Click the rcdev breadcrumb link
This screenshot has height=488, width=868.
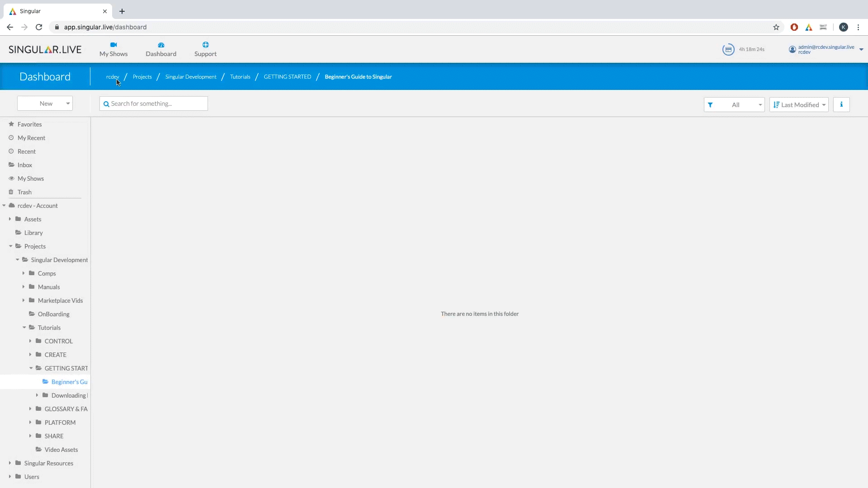coord(113,77)
